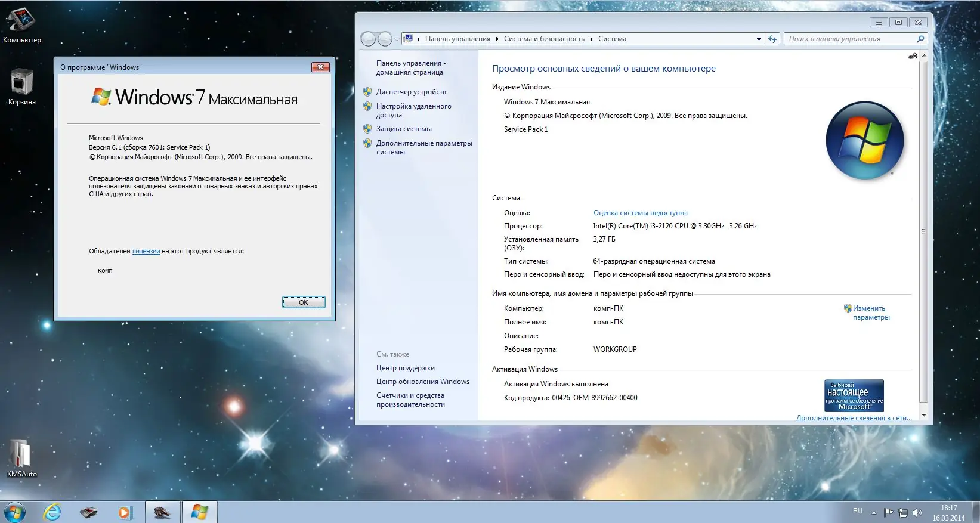Click the third pinned taskbar icon
Viewport: 980px width, 523px height.
tap(88, 512)
